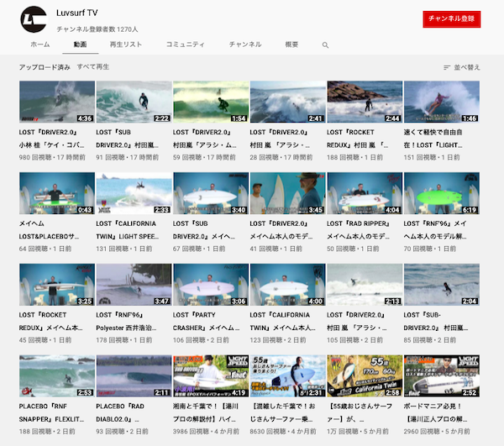Click the 8630 回視聴・4 か月前 text
This screenshot has height=446, width=504.
(x=283, y=432)
